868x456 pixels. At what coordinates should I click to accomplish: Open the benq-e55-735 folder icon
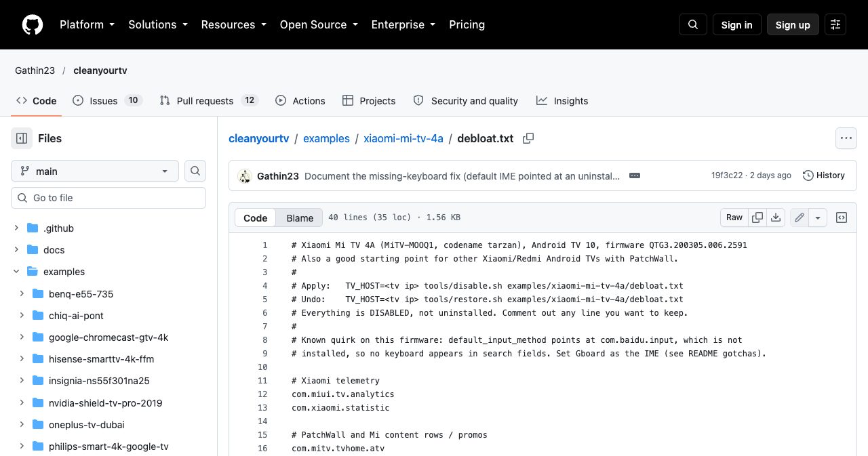[x=38, y=294]
